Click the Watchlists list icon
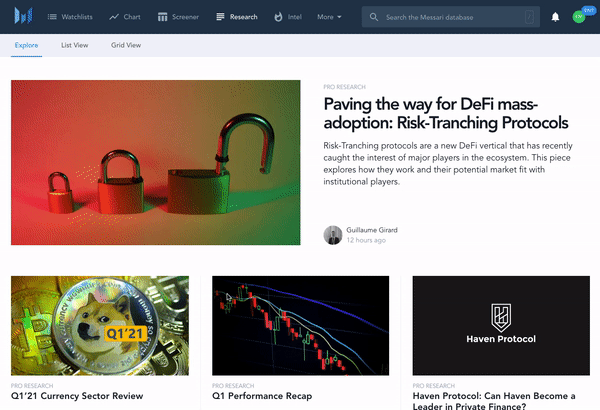This screenshot has width=600, height=410. (x=52, y=17)
